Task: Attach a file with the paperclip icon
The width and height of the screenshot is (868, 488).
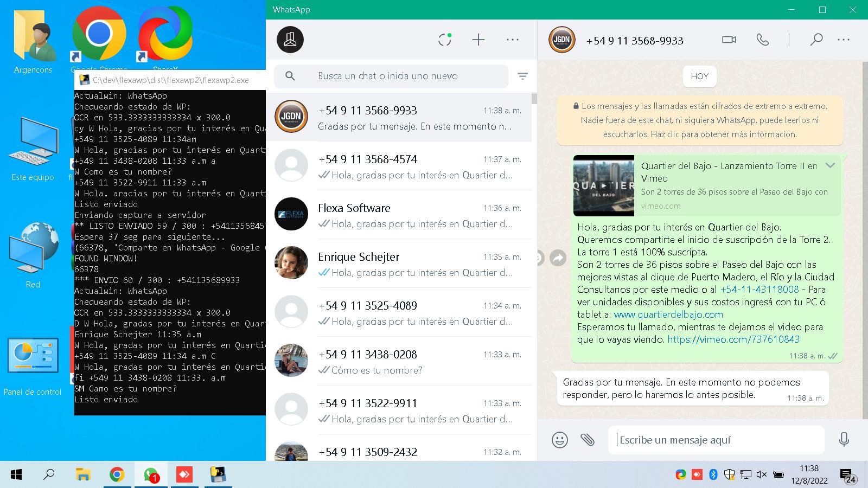Action: (588, 440)
